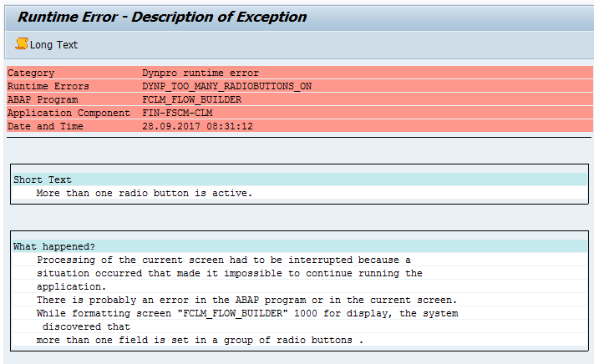Select the FIN-FSCM-CLM component value

tap(177, 113)
